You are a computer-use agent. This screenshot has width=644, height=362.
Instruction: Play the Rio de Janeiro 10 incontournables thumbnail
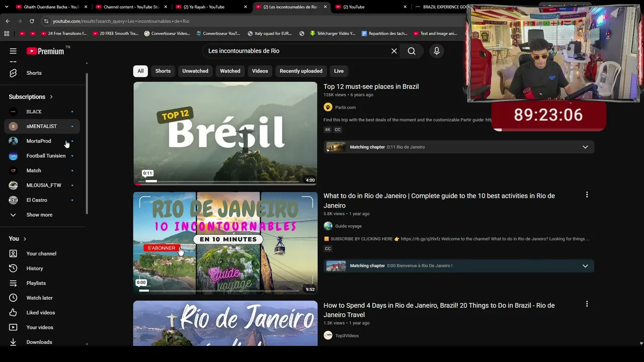tap(225, 243)
